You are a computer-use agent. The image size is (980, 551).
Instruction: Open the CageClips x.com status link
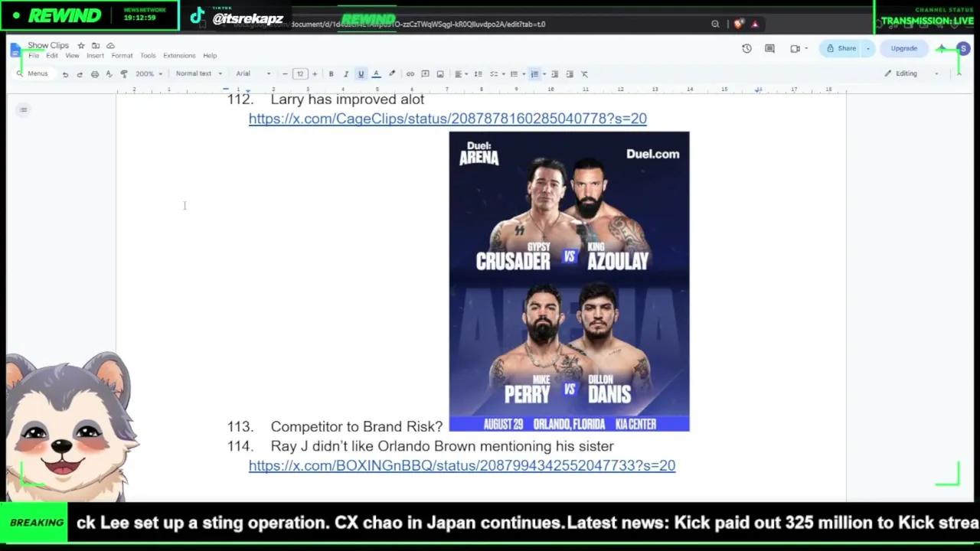point(447,119)
